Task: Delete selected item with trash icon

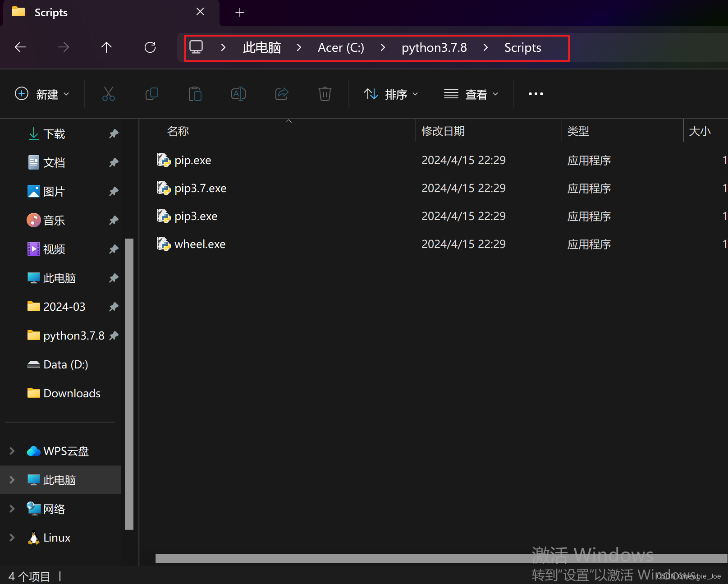Action: pyautogui.click(x=325, y=94)
